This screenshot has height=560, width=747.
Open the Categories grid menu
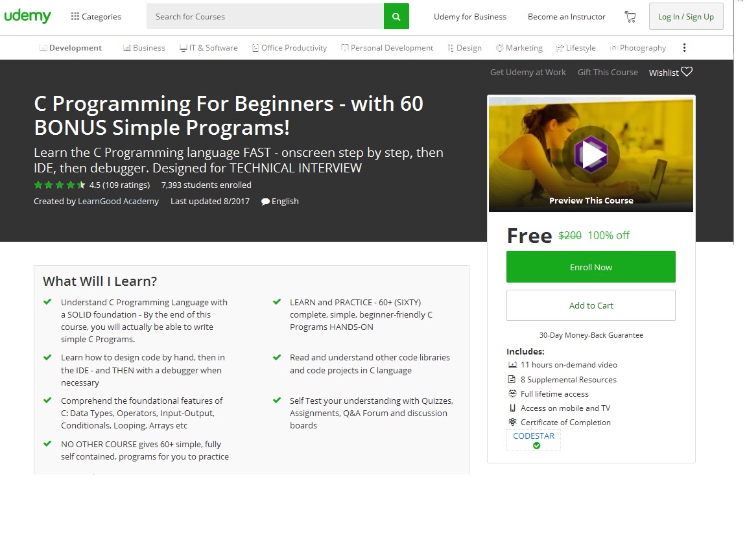pyautogui.click(x=96, y=17)
